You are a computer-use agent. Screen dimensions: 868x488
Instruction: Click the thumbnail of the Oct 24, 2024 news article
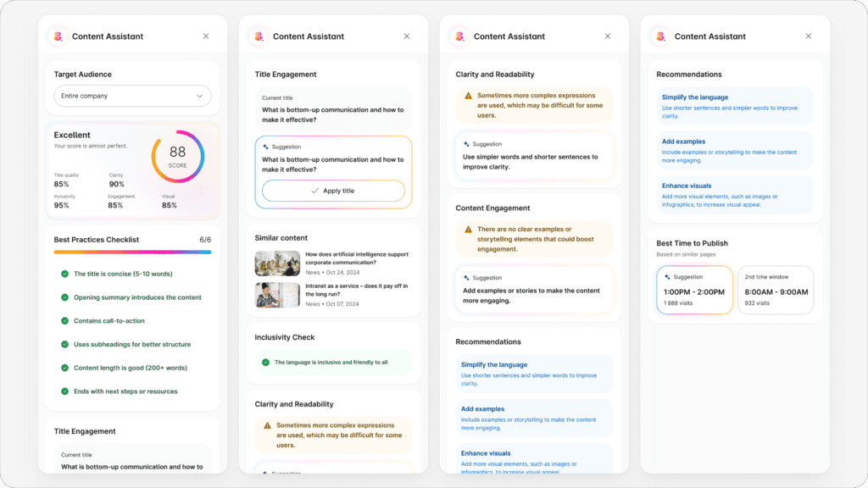[277, 263]
